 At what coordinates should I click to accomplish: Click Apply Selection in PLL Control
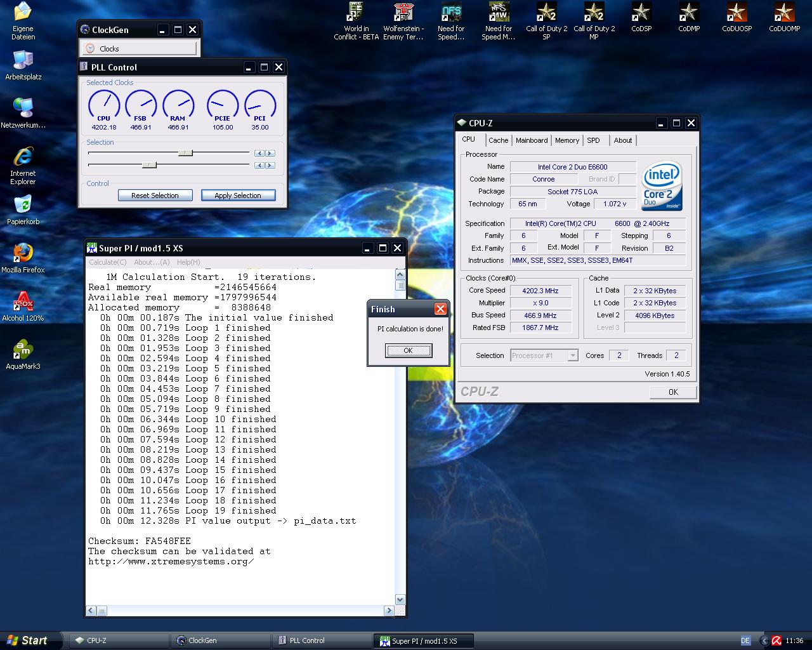(238, 196)
